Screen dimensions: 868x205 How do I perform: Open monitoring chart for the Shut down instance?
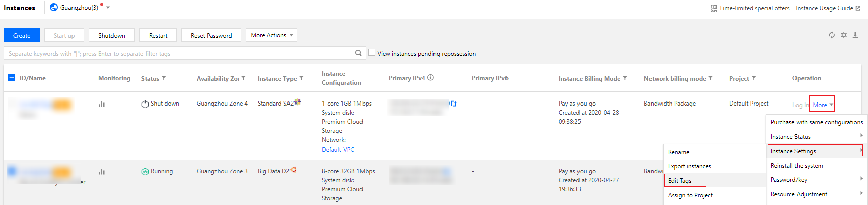(102, 104)
